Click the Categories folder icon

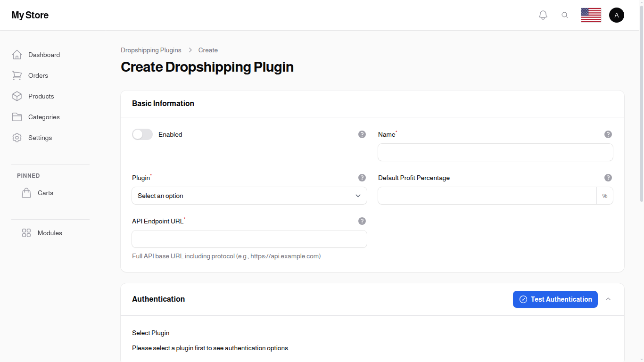coord(17,117)
